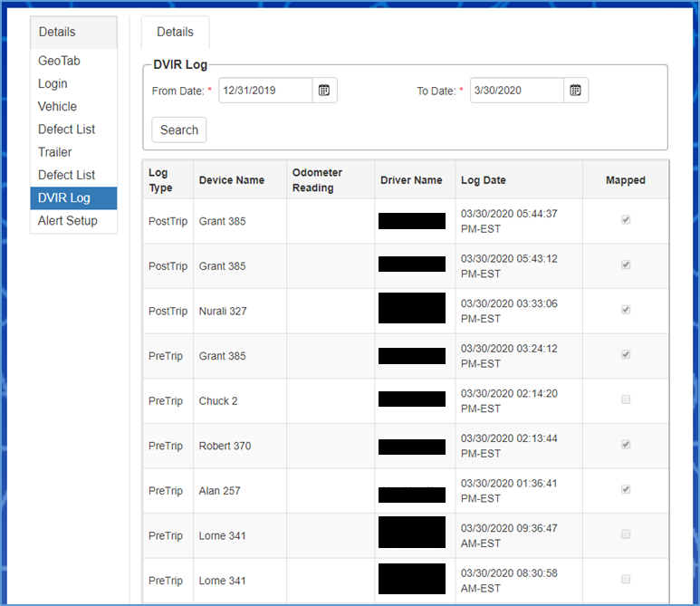The width and height of the screenshot is (700, 606).
Task: Toggle Mapped checkbox for Robert 370 row
Action: (626, 445)
